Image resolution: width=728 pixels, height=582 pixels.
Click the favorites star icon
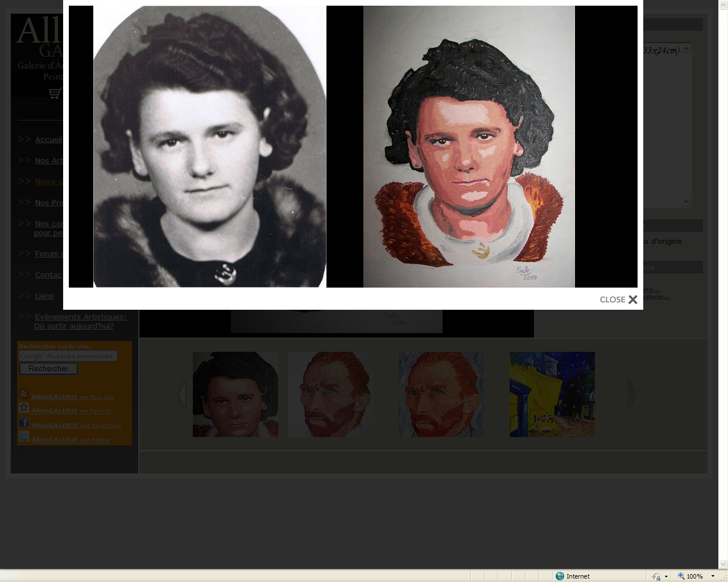(x=24, y=408)
